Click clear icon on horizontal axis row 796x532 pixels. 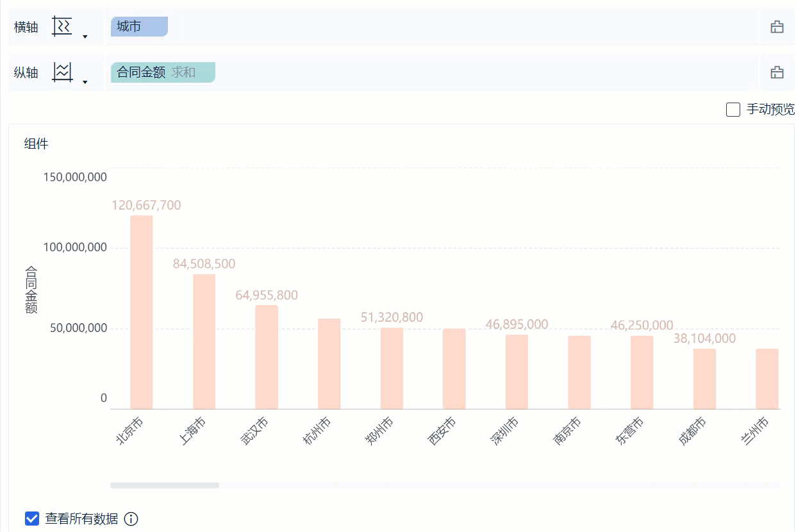coord(777,27)
